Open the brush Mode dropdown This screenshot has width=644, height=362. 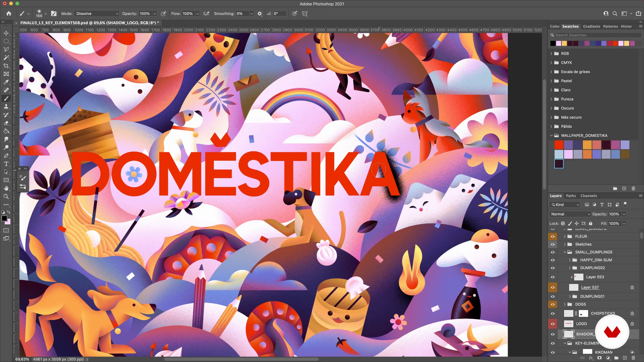(x=96, y=13)
